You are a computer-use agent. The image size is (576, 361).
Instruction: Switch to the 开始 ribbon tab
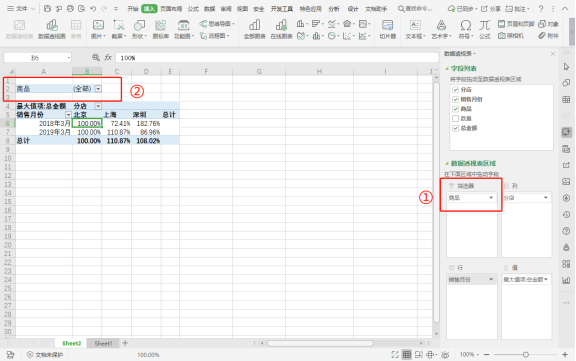pos(133,9)
